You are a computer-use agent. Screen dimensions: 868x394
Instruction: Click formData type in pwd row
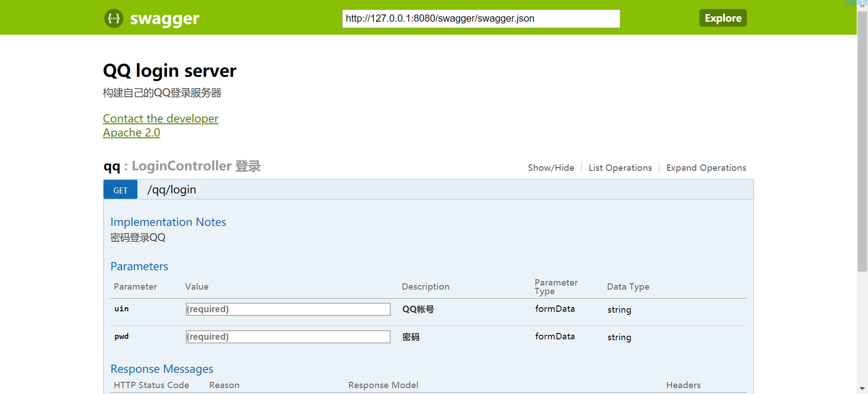pyautogui.click(x=555, y=336)
